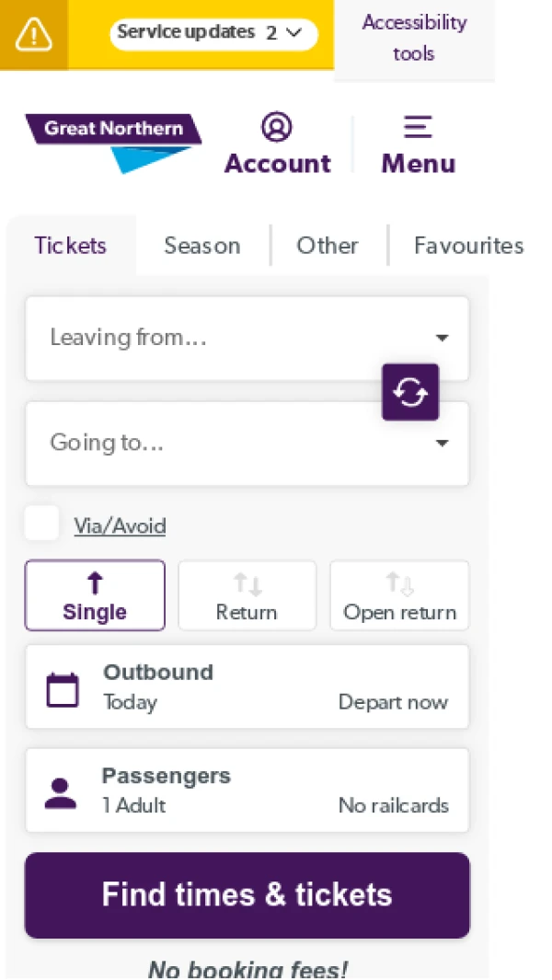
Task: Select the Single journey option
Action: (x=95, y=595)
